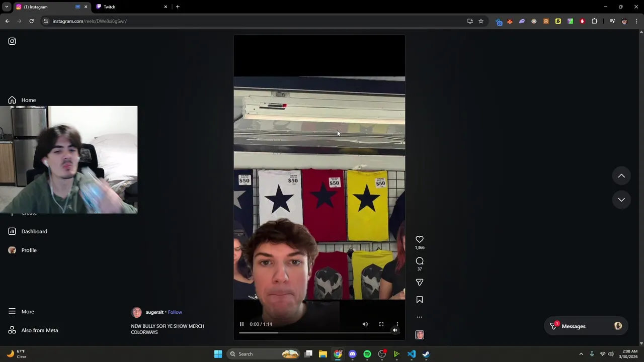Go to the Profile page
This screenshot has width=644, height=362.
pos(23,250)
